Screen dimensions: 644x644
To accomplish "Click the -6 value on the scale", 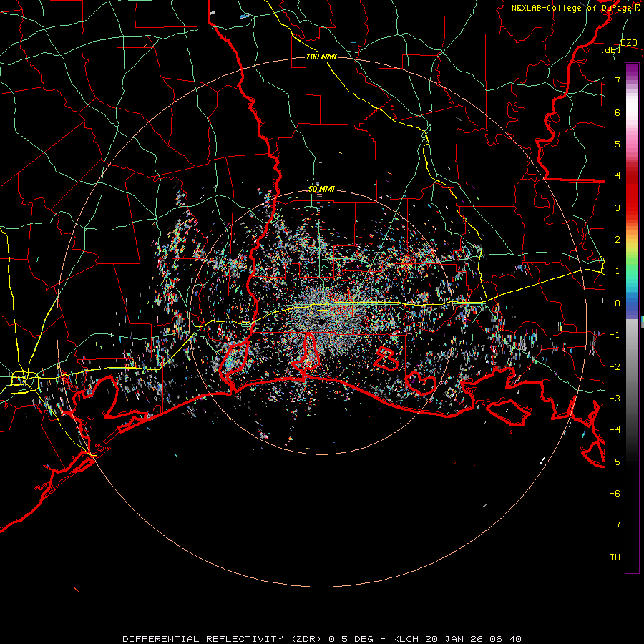I will click(615, 494).
